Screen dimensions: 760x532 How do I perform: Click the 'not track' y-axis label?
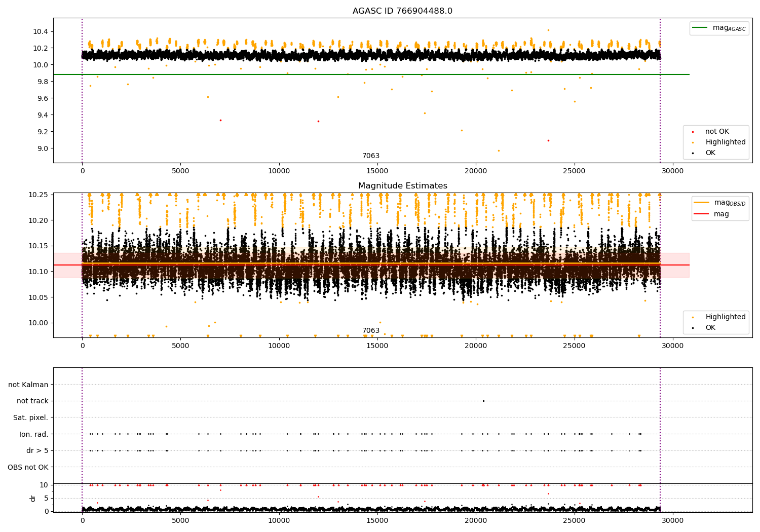[32, 401]
